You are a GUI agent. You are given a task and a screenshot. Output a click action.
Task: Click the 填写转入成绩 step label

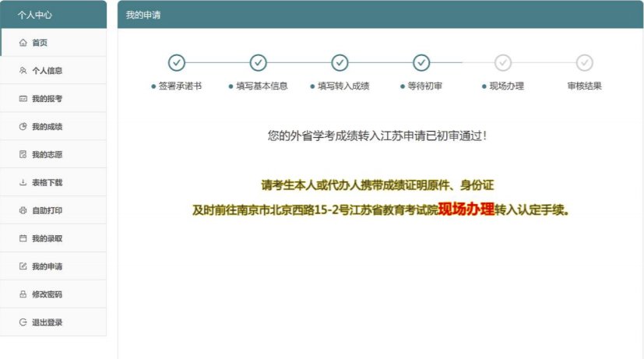(343, 86)
